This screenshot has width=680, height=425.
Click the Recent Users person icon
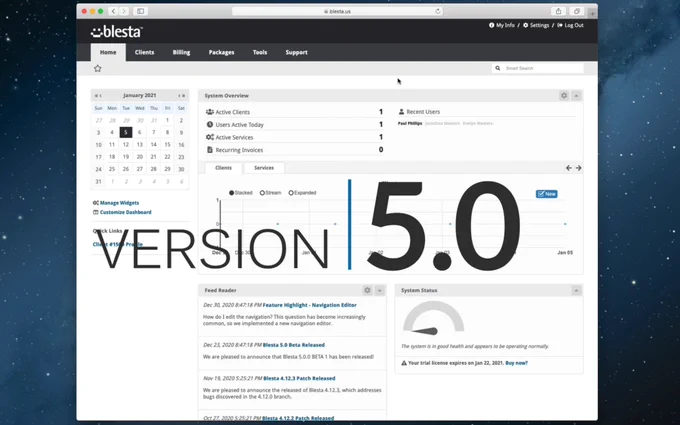point(401,111)
